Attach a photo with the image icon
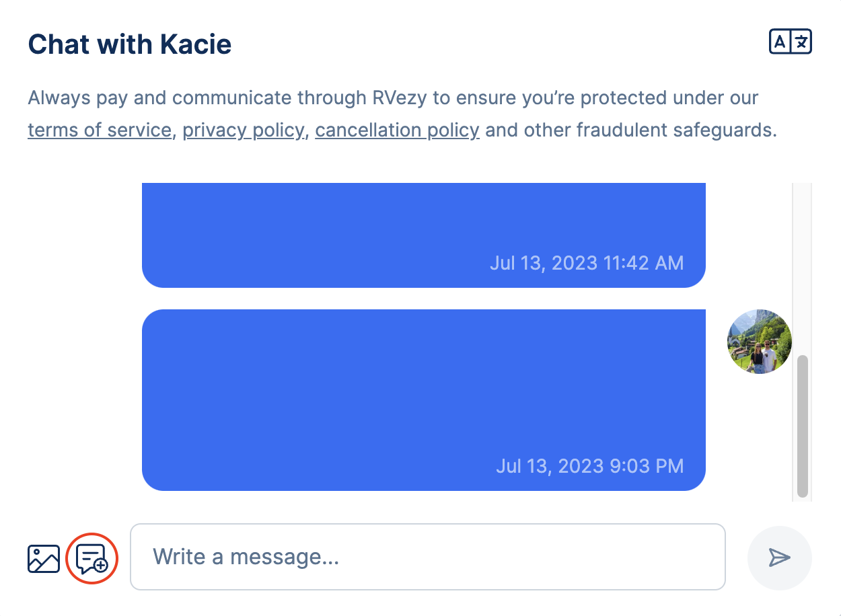 [x=44, y=559]
